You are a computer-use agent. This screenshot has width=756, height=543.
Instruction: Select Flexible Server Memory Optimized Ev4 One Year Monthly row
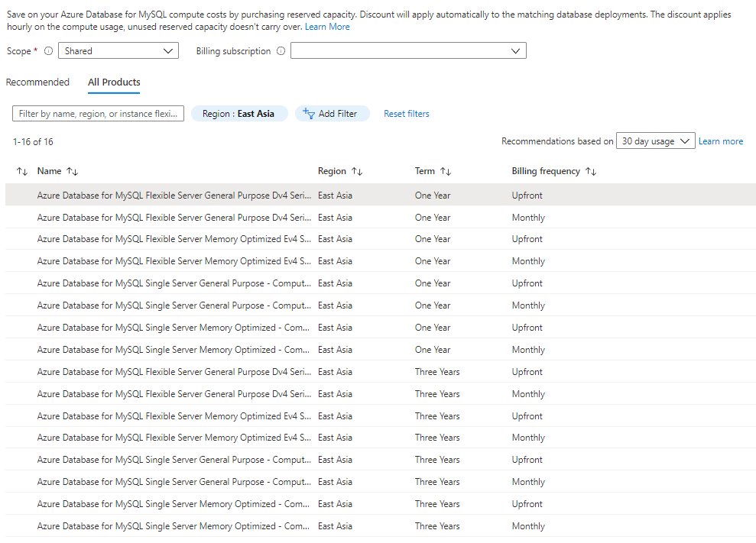coord(381,260)
